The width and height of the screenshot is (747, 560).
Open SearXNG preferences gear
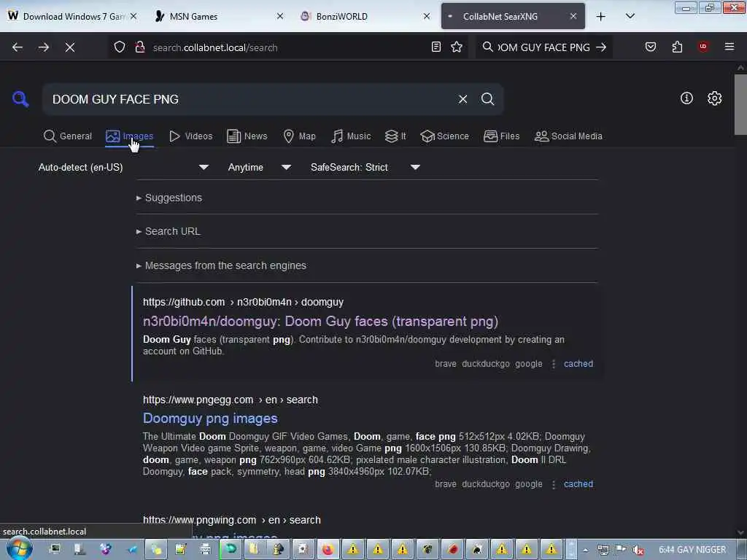point(714,98)
